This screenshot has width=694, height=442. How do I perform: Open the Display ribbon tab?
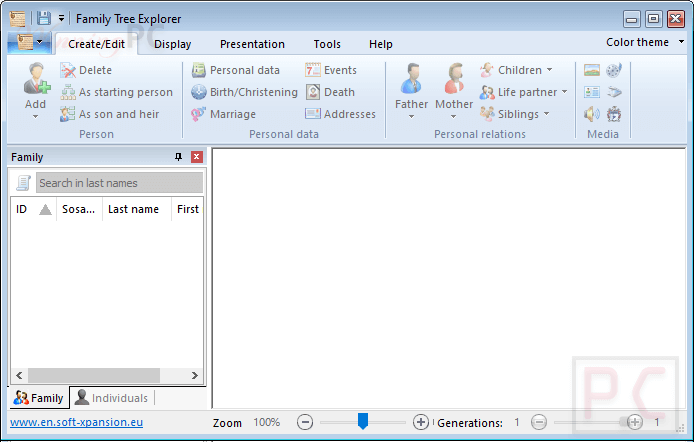click(x=172, y=44)
